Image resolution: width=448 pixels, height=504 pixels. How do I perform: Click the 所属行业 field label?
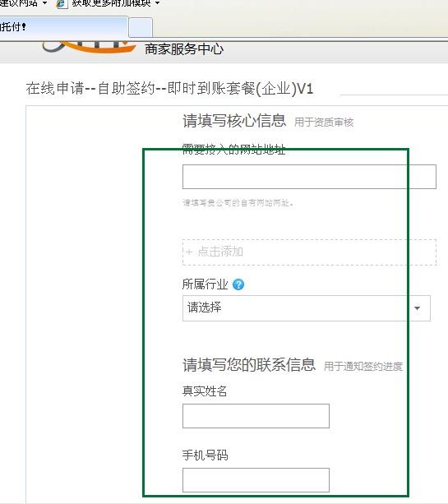point(205,284)
